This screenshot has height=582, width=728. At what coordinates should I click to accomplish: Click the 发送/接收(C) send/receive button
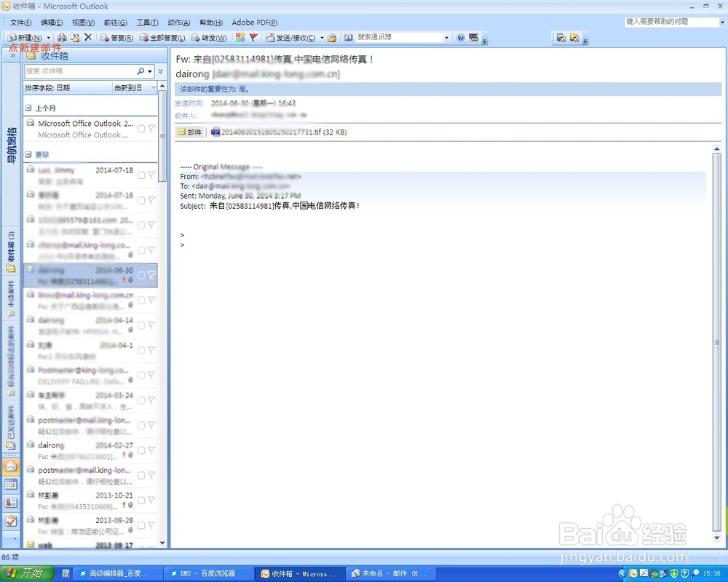click(x=290, y=38)
